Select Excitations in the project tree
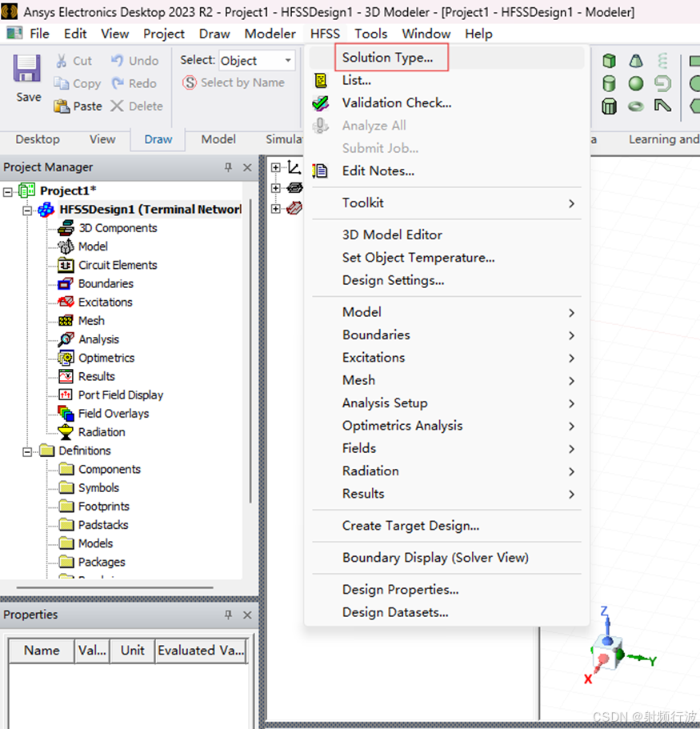The height and width of the screenshot is (729, 700). pos(105,302)
